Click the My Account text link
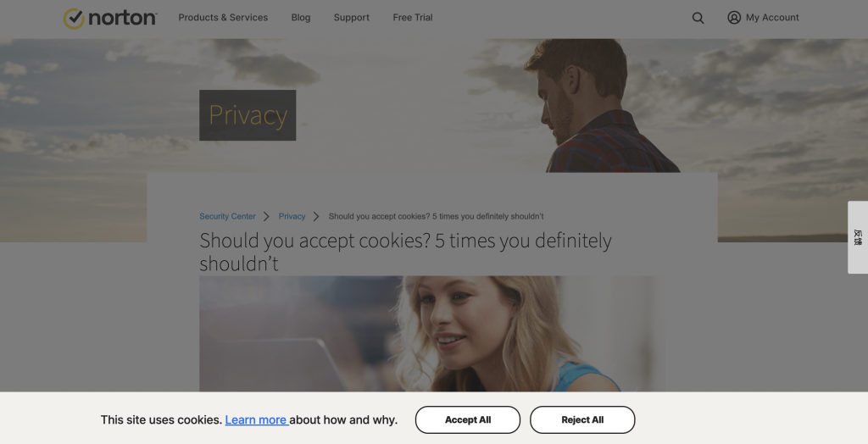The width and height of the screenshot is (868, 444). coord(772,18)
